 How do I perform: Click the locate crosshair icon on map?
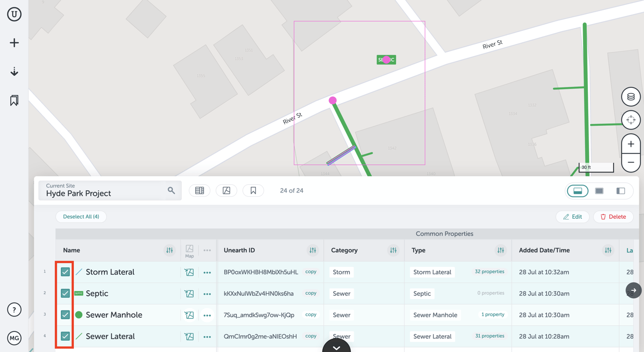click(x=630, y=120)
